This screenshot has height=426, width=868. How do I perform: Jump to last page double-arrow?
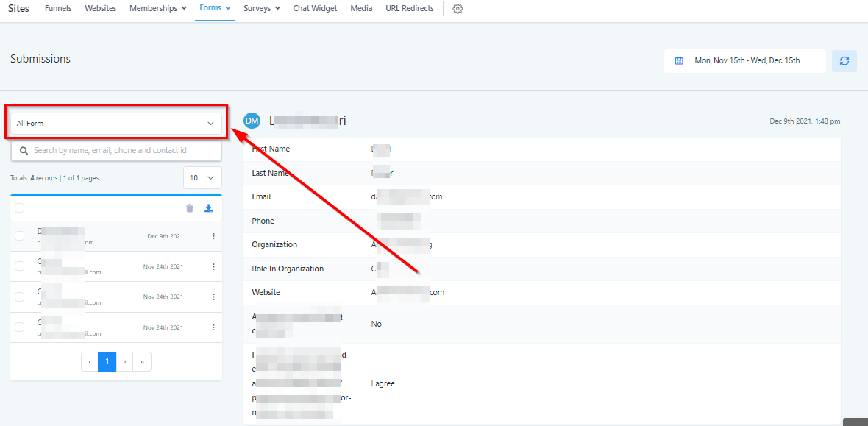pyautogui.click(x=142, y=361)
